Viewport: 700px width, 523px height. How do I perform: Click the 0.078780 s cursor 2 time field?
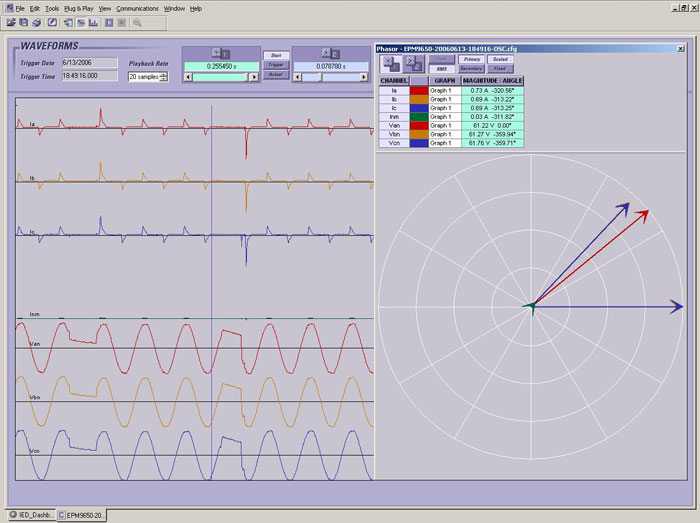[x=331, y=66]
